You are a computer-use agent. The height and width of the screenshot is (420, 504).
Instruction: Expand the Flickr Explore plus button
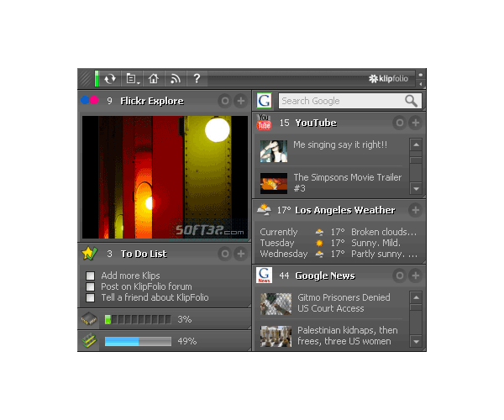point(241,101)
